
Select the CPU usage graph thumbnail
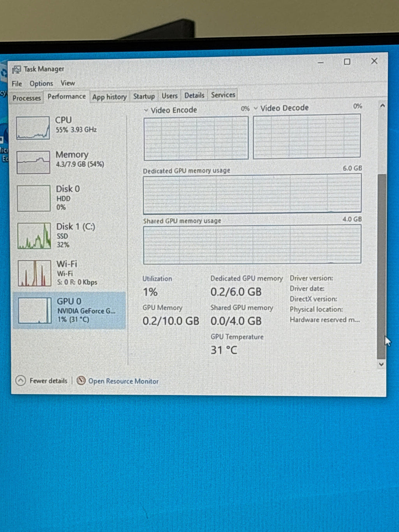[33, 128]
